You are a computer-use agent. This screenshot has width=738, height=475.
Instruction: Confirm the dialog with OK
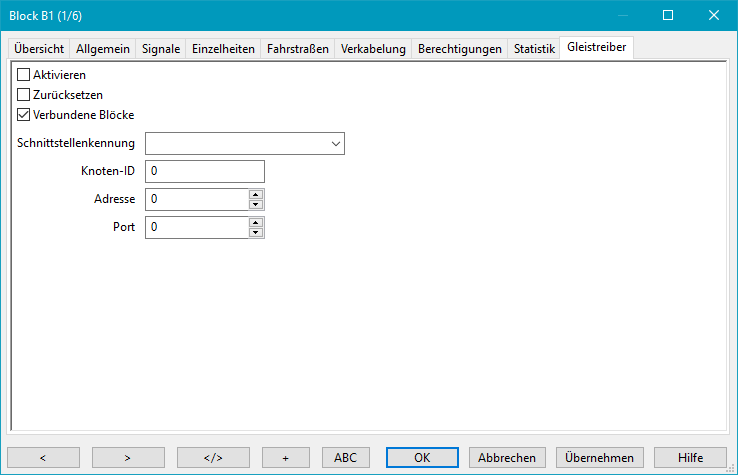pyautogui.click(x=422, y=457)
